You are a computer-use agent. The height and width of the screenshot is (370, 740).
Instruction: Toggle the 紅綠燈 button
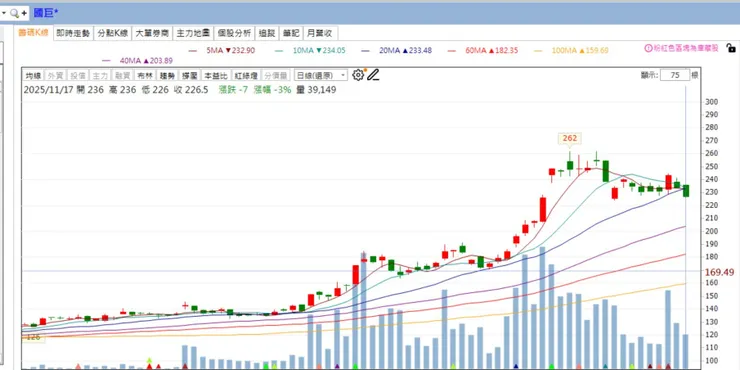tap(245, 76)
